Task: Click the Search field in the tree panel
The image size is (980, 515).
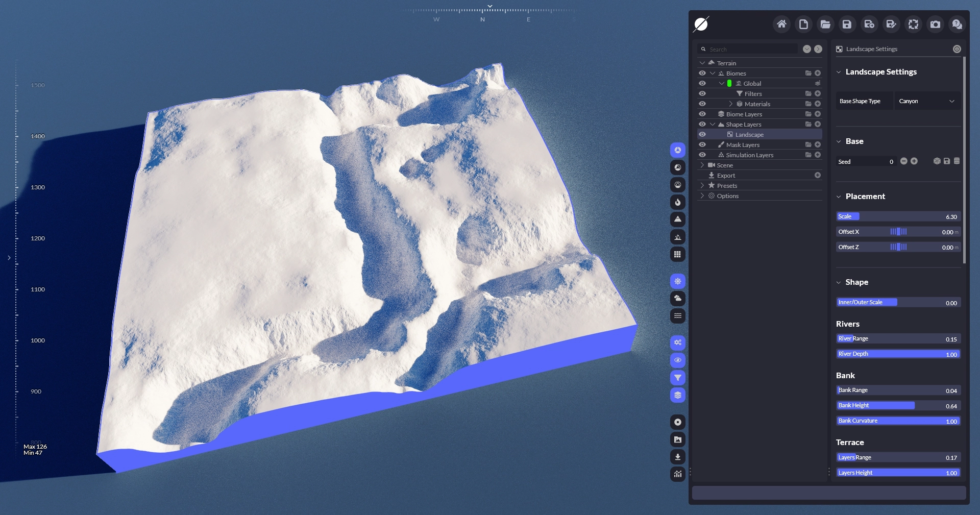Action: tap(750, 50)
